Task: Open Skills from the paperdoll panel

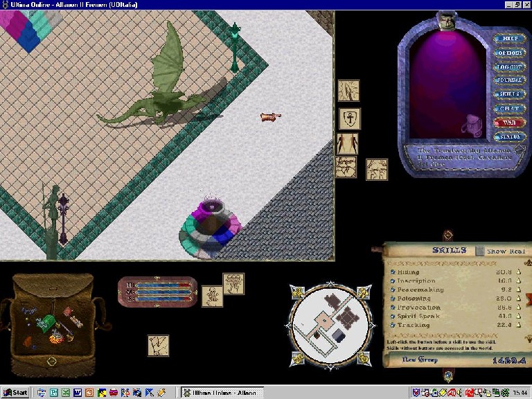Action: tap(510, 94)
